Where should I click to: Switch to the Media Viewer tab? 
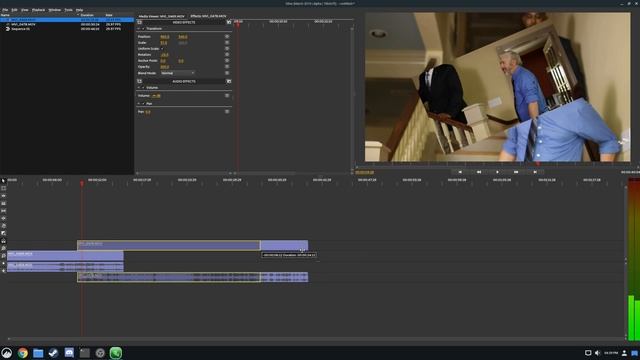[x=161, y=16]
